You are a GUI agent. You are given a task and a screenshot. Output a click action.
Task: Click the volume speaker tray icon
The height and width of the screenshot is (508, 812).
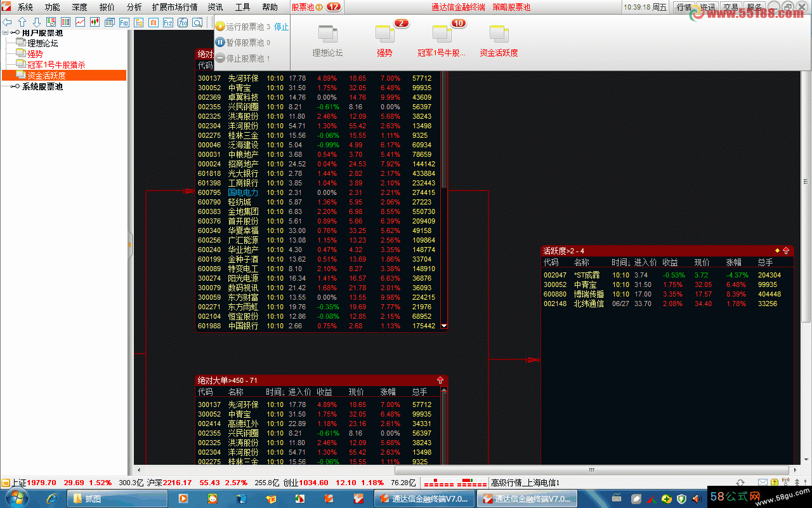696,498
